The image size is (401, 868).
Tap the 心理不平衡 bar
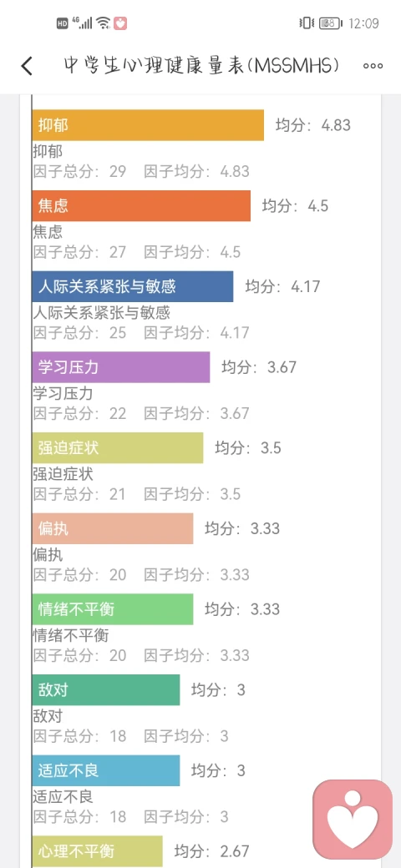click(x=98, y=851)
